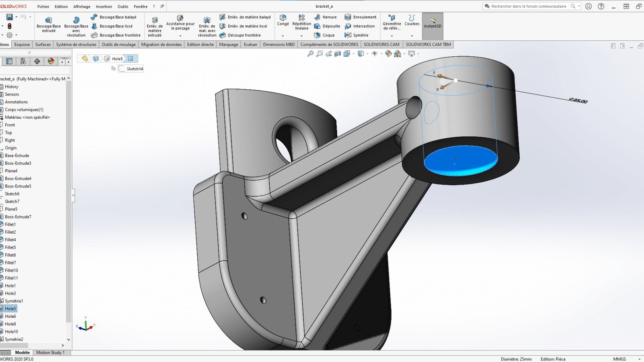Image resolution: width=644 pixels, height=362 pixels.
Task: Select the Dépouille draft tool
Action: click(x=327, y=26)
